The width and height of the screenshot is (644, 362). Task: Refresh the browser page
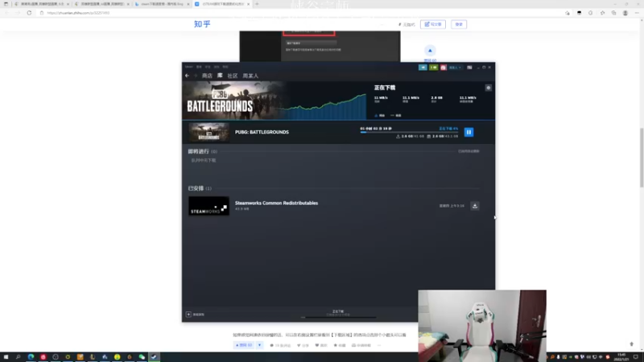(x=29, y=13)
